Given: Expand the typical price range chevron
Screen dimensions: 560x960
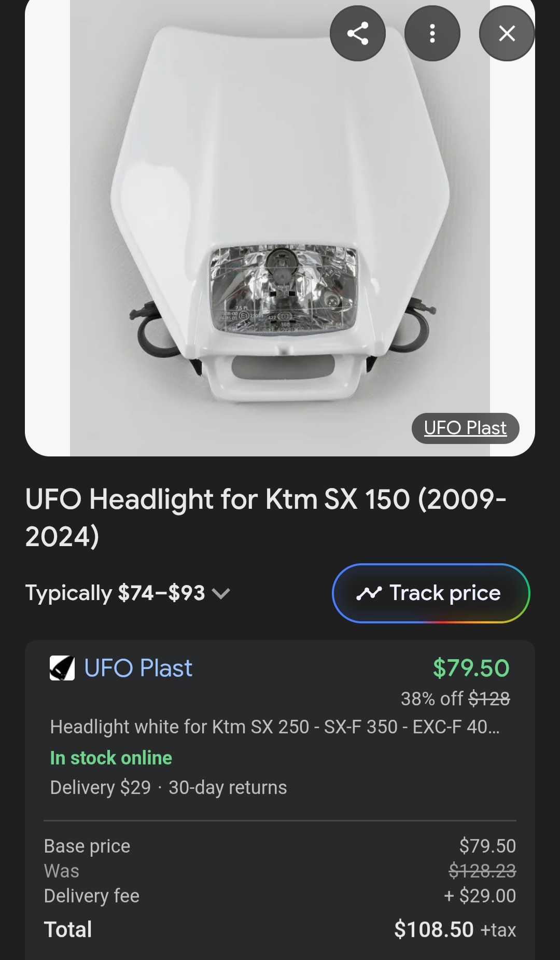Looking at the screenshot, I should (x=221, y=594).
